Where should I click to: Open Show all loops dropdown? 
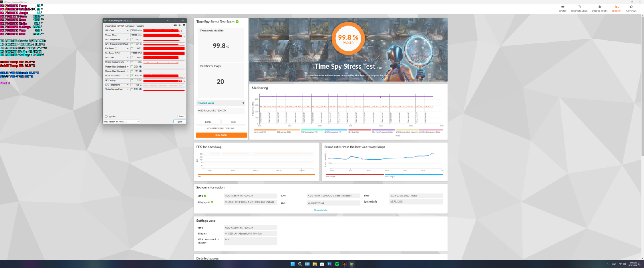pyautogui.click(x=221, y=103)
